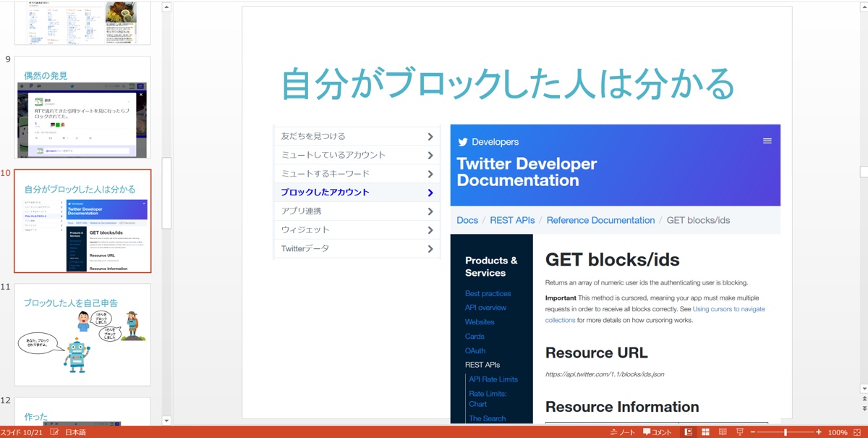Click the Resource Information heading

pos(622,407)
